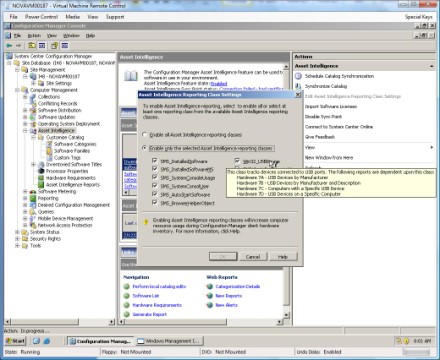The width and height of the screenshot is (440, 360).
Task: Select the Site Database node icon
Action: pyautogui.click(x=17, y=63)
